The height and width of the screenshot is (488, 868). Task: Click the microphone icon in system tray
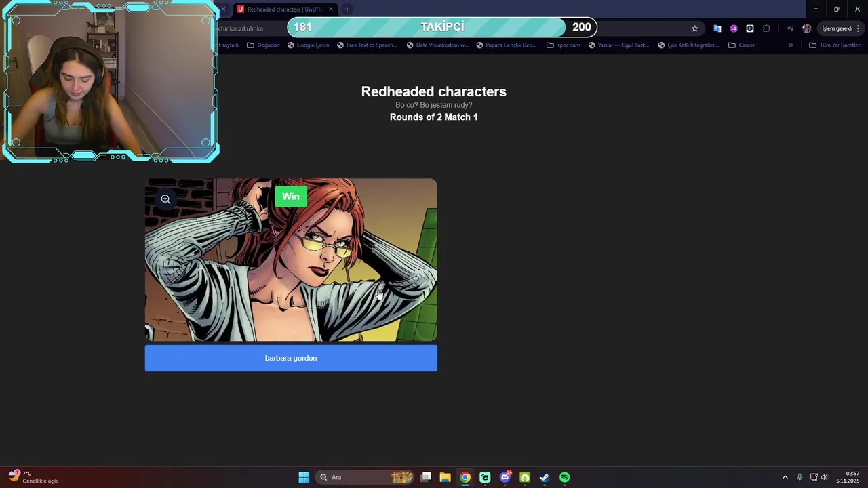pos(800,477)
